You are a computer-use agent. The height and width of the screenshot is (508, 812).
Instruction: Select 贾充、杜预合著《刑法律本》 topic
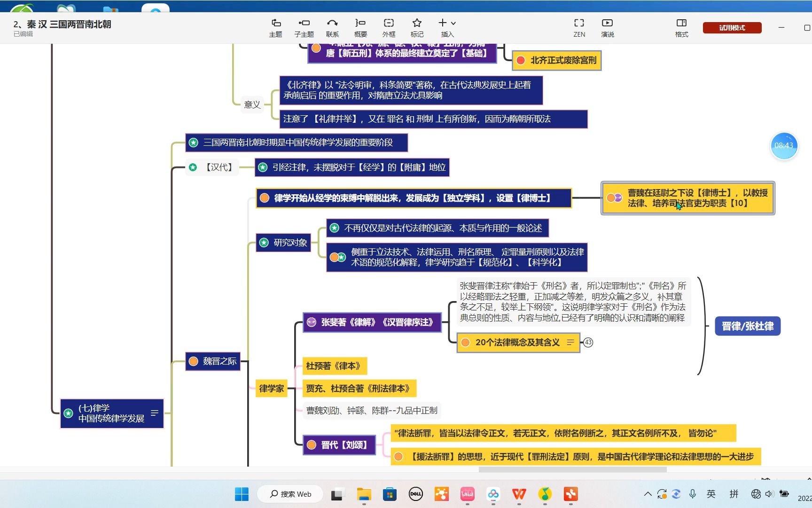click(x=359, y=389)
